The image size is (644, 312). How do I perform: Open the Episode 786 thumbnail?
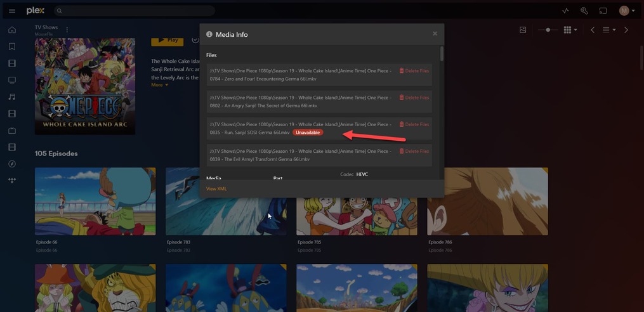point(487,201)
